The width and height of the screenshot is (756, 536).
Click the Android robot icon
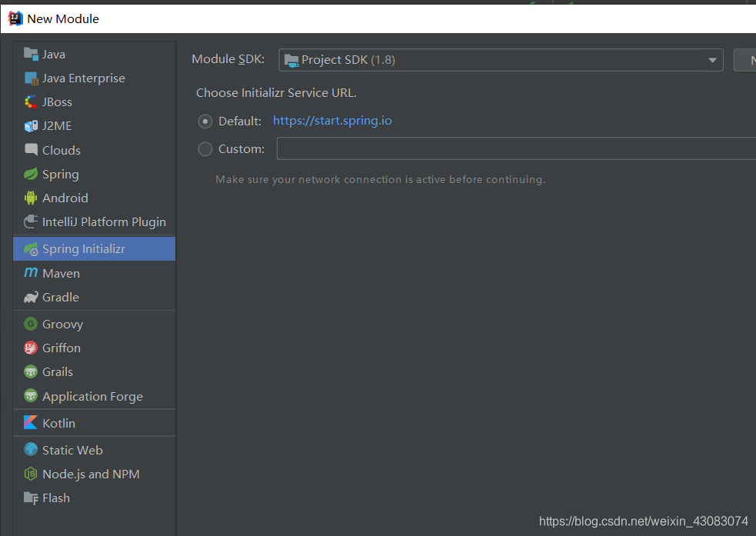click(31, 198)
